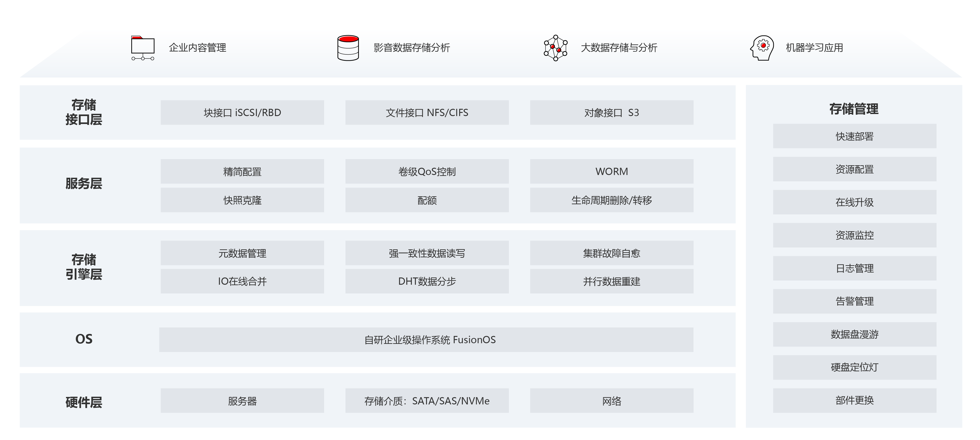The height and width of the screenshot is (440, 980).
Task: Select the 集群故障自愈 box
Action: click(612, 253)
